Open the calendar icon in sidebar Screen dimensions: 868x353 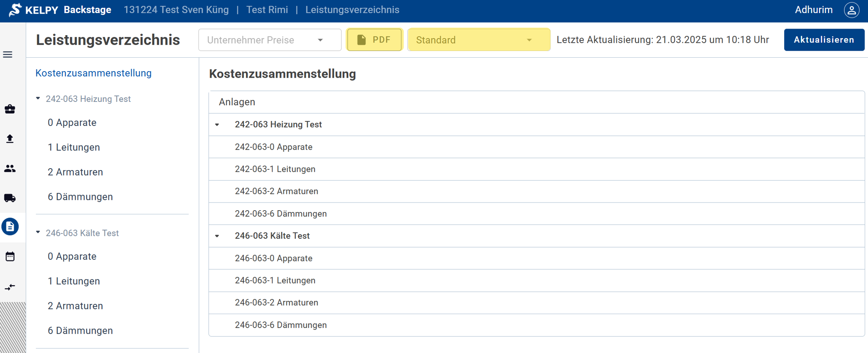pos(10,256)
